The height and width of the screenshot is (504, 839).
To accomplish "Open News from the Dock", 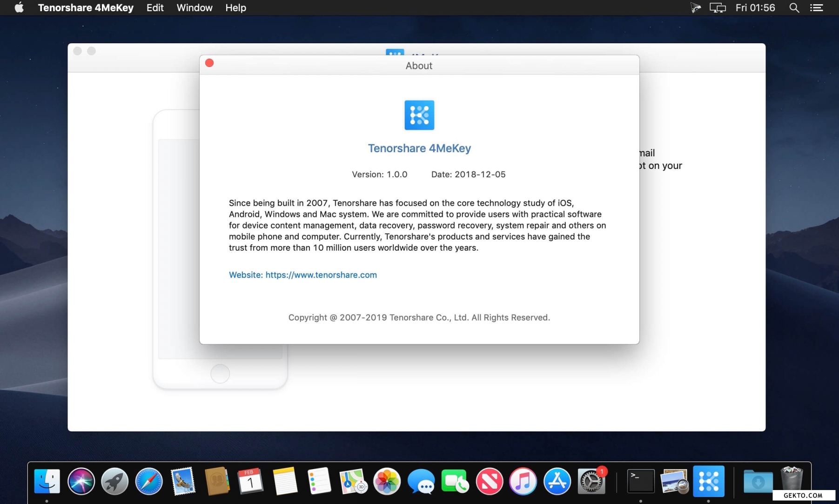I will tap(489, 481).
